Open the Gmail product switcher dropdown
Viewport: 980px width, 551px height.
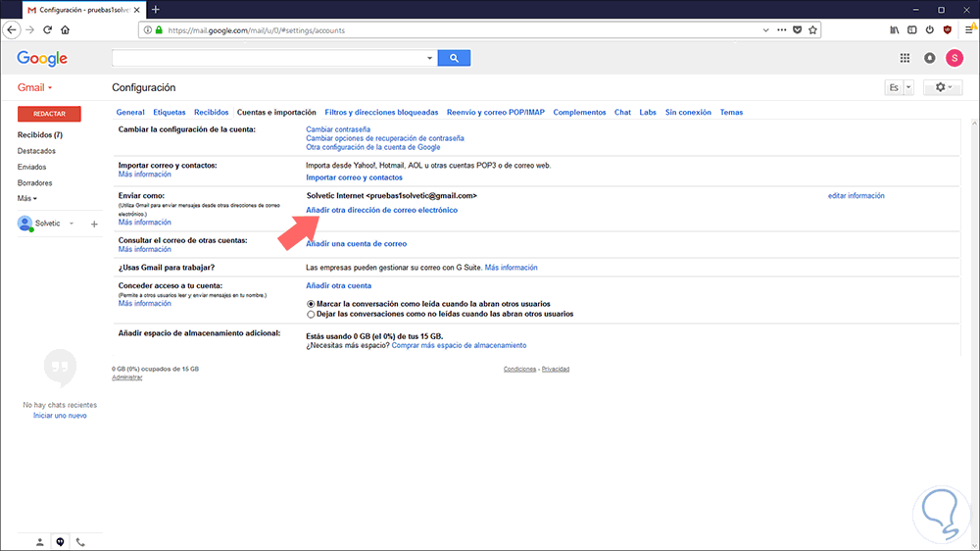coord(35,87)
